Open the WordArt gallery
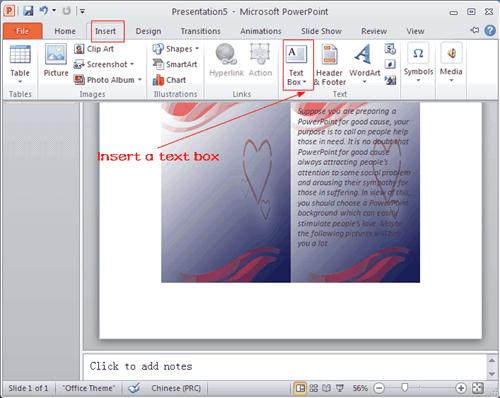 click(364, 64)
